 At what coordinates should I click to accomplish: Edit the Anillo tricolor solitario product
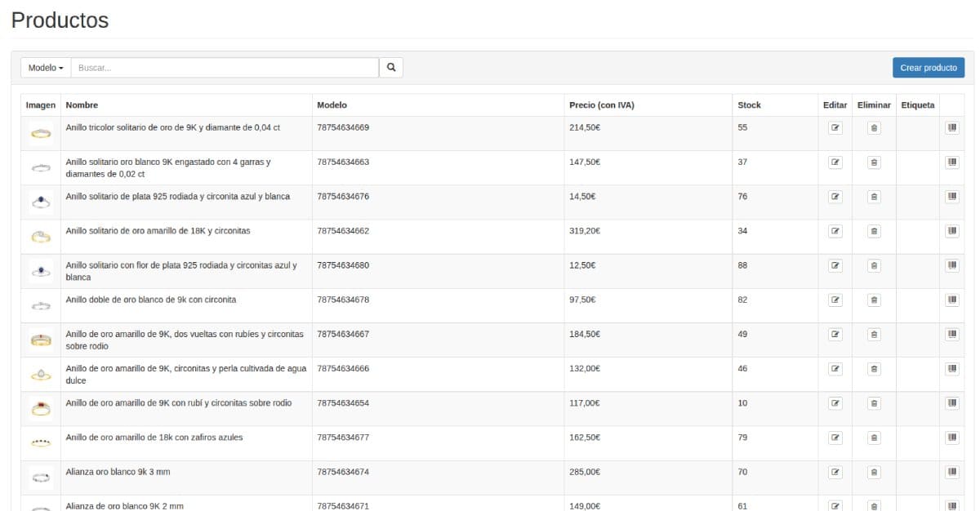pyautogui.click(x=835, y=128)
